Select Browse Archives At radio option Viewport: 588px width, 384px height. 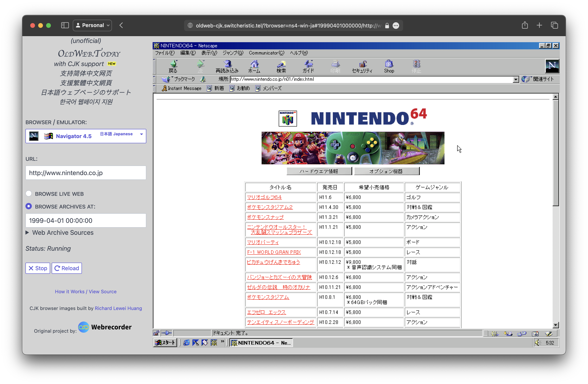pos(29,206)
